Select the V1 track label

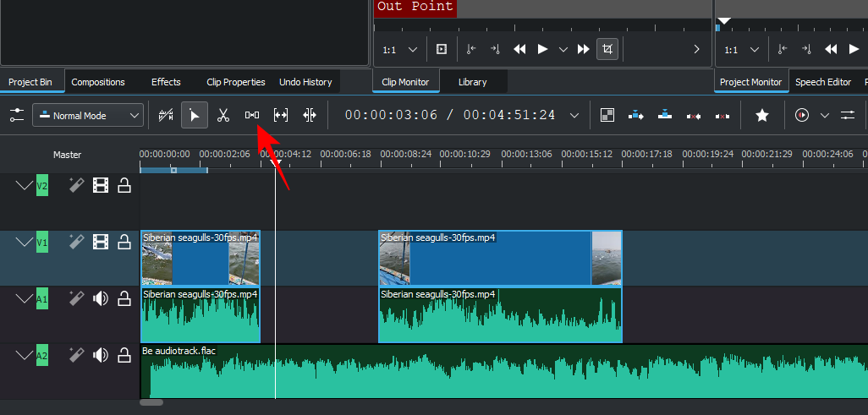[42, 243]
